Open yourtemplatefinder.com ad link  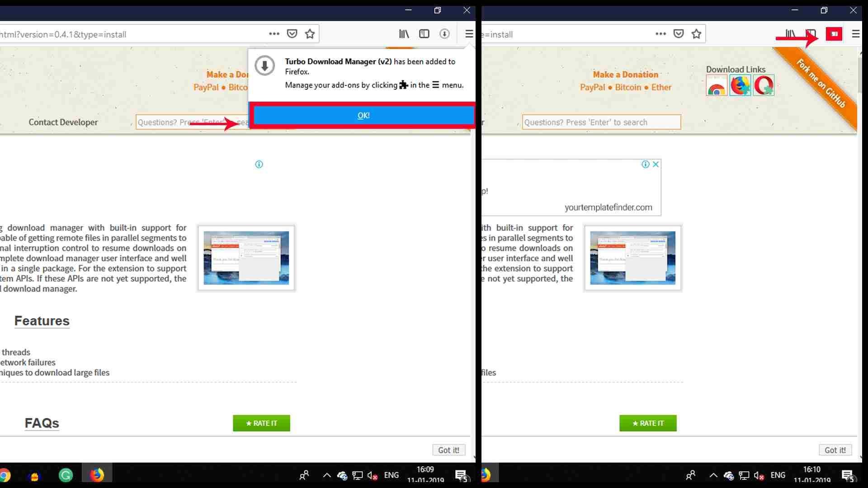(608, 207)
